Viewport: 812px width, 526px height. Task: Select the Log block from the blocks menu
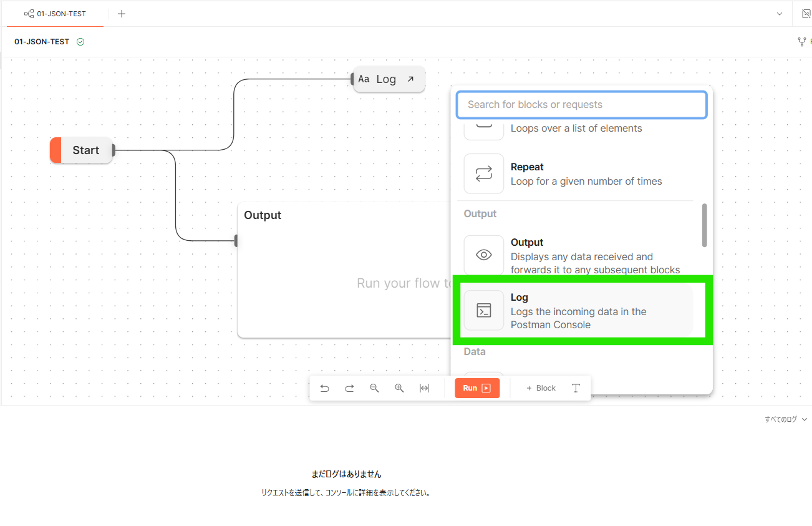pyautogui.click(x=580, y=310)
